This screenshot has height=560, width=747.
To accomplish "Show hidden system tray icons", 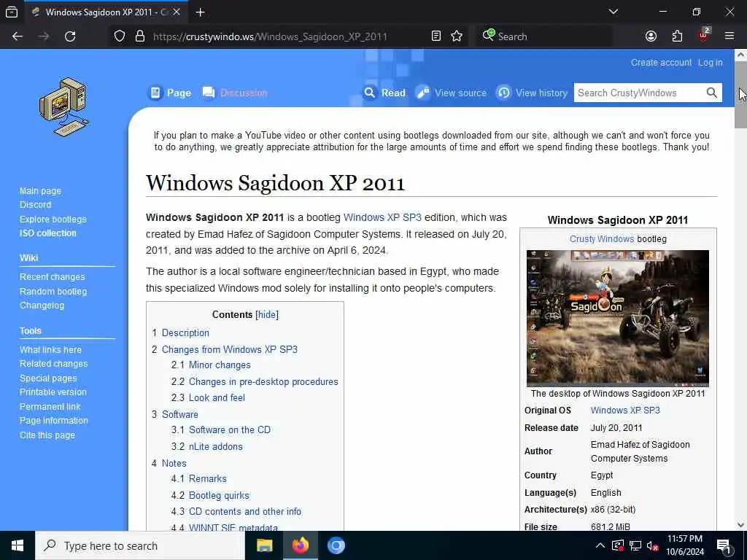I will (600, 545).
